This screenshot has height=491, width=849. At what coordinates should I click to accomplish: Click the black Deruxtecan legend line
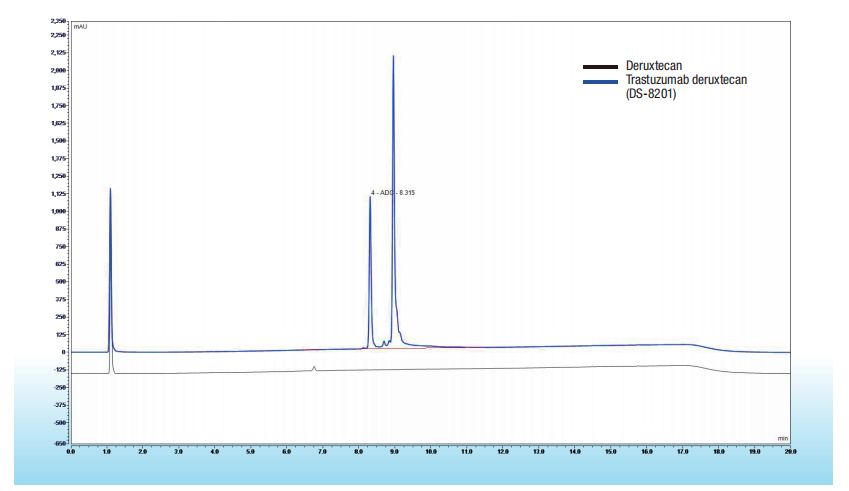[x=599, y=66]
